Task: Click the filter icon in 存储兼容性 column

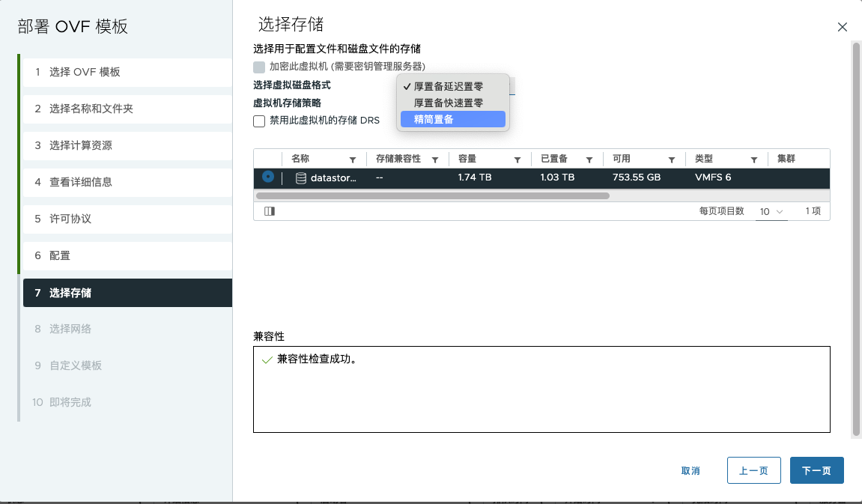Action: pos(435,160)
